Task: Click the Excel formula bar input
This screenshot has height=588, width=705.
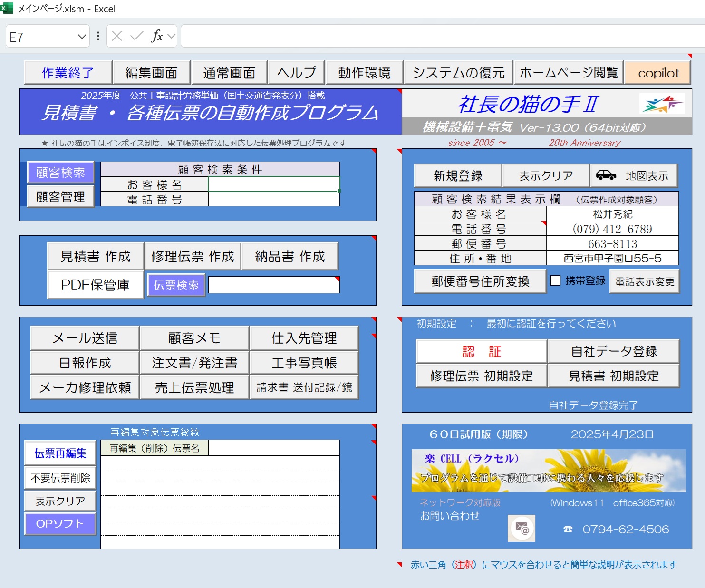Action: tap(443, 36)
